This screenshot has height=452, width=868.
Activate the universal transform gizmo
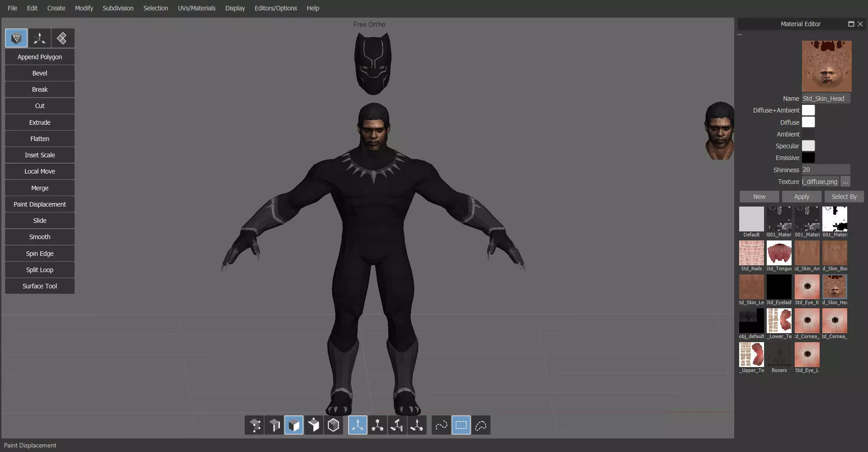click(417, 425)
